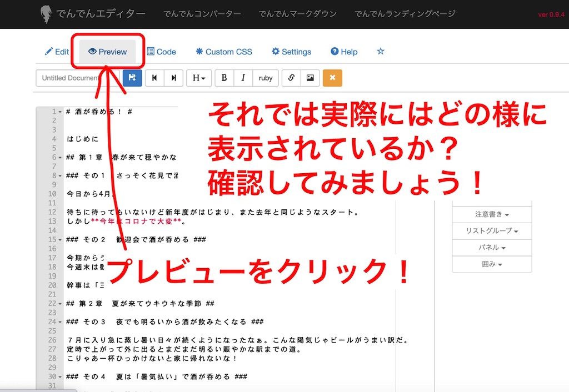Insert an image using the picture icon
The width and height of the screenshot is (569, 392).
(310, 78)
